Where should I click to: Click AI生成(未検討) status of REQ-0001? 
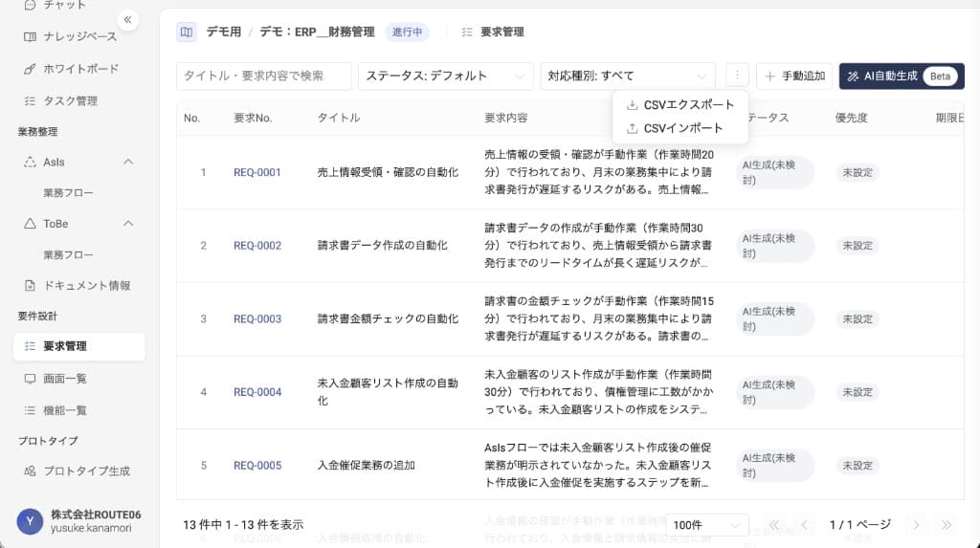coord(775,172)
